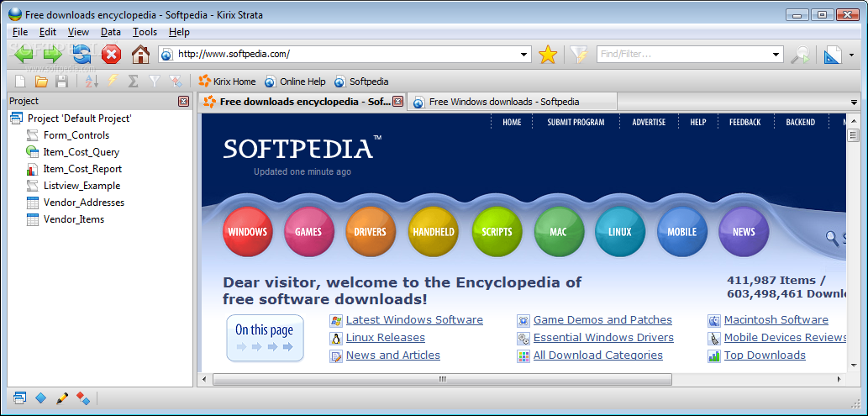868x416 pixels.
Task: Go forward with the green right arrow
Action: (x=53, y=55)
